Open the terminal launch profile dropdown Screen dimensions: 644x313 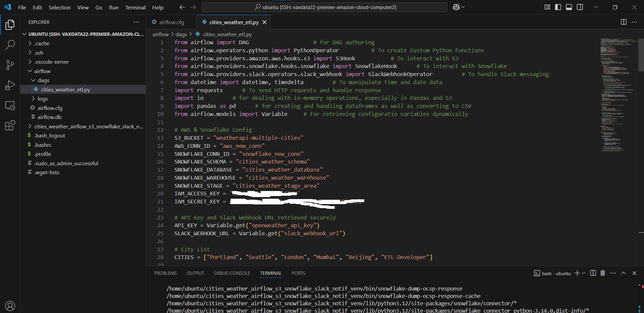point(584,273)
